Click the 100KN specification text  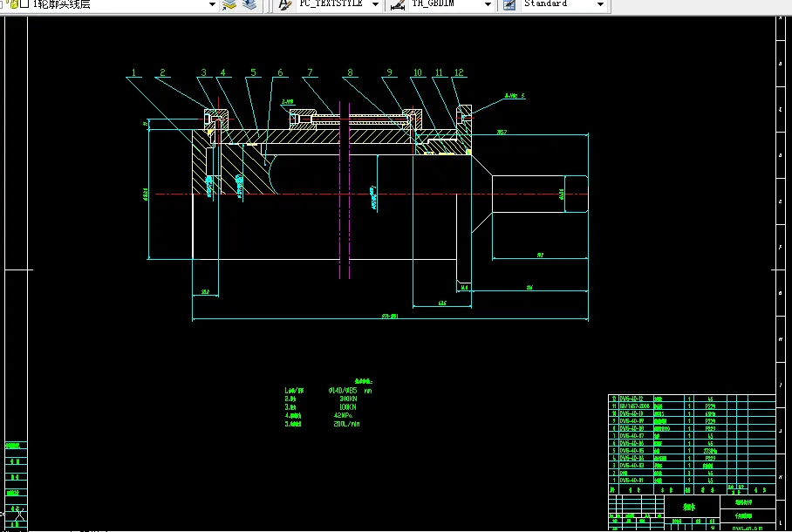click(348, 407)
